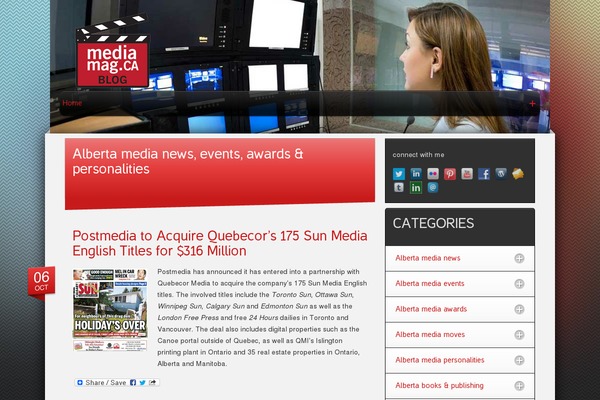Share post via Twitter icon in share bar
This screenshot has width=600, height=400.
coord(142,382)
